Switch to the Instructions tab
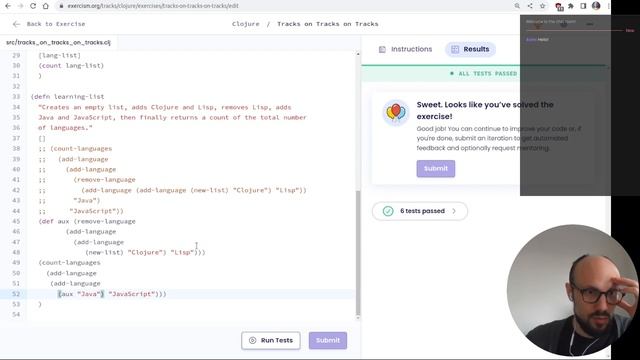This screenshot has width=640, height=360. pos(405,49)
